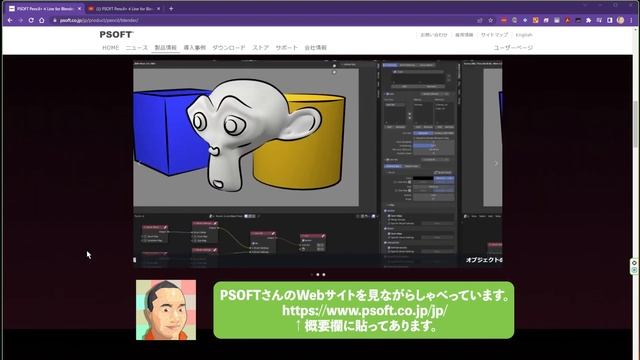
Task: Click the PSOFT logo
Action: coord(116,35)
